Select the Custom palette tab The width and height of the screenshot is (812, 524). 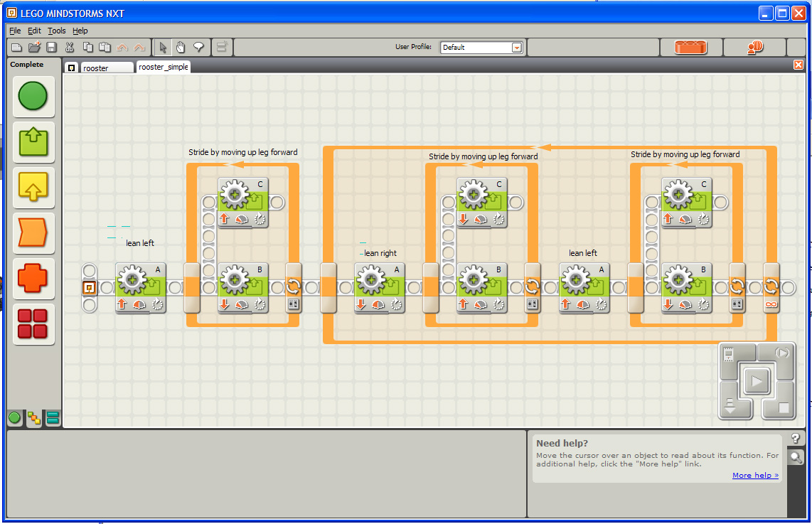click(34, 418)
